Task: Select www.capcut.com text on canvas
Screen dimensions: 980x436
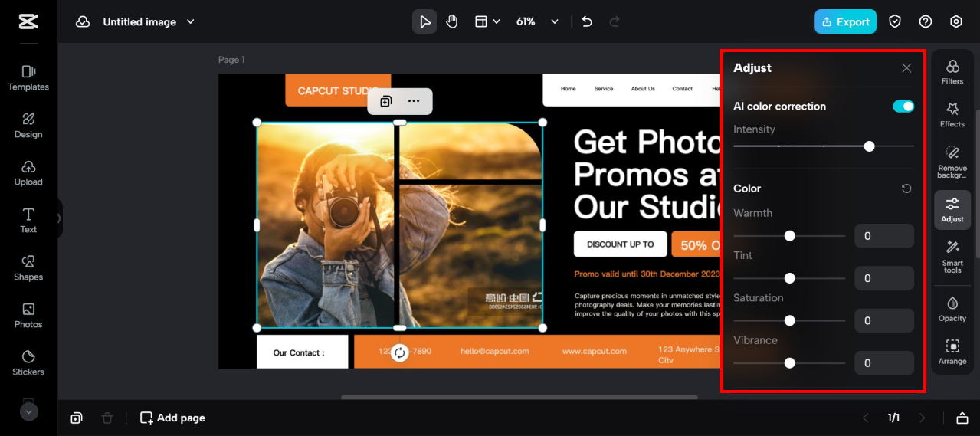Action: pos(594,351)
